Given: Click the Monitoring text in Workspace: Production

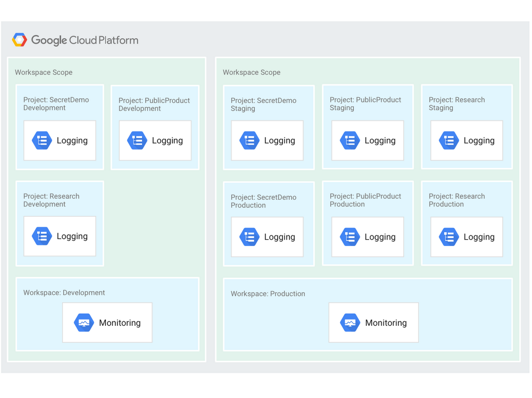Looking at the screenshot, I should click(386, 323).
